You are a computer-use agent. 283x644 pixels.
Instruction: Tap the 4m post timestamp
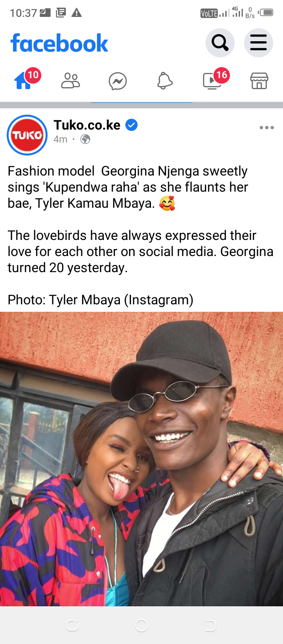point(61,139)
